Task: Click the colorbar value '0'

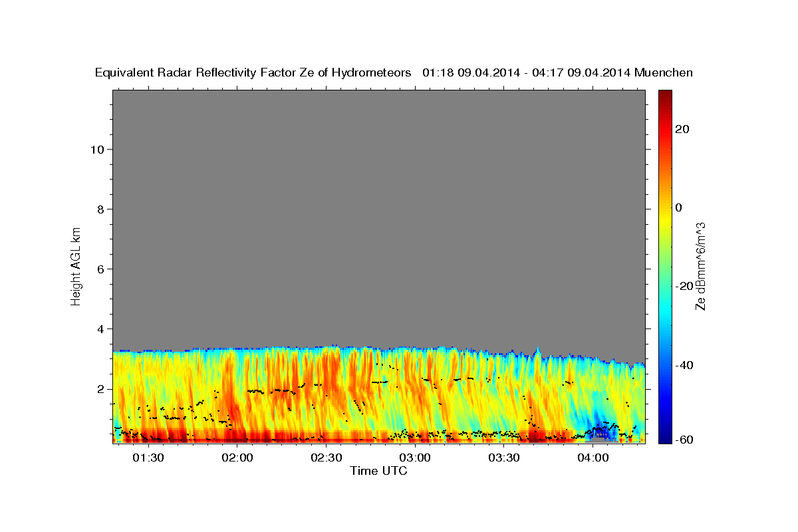Action: (678, 207)
